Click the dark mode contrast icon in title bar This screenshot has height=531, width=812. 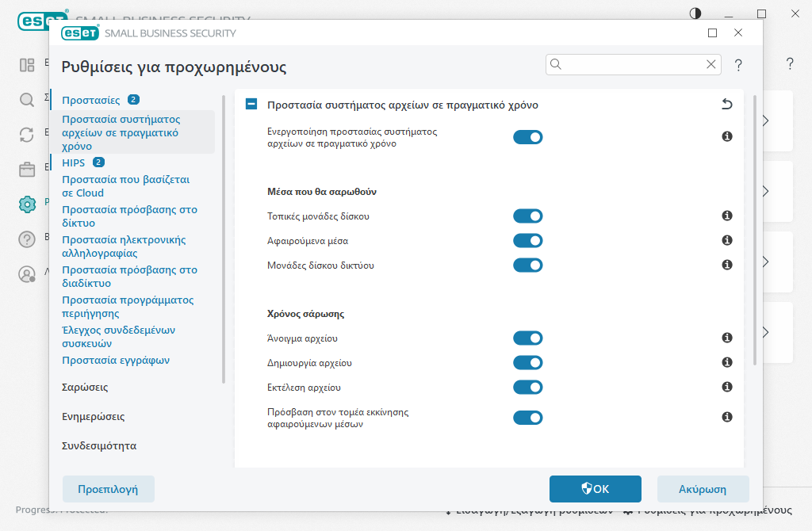(695, 13)
